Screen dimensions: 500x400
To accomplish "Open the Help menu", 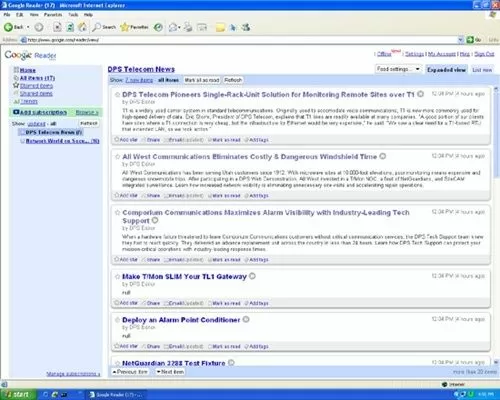I will (x=88, y=15).
